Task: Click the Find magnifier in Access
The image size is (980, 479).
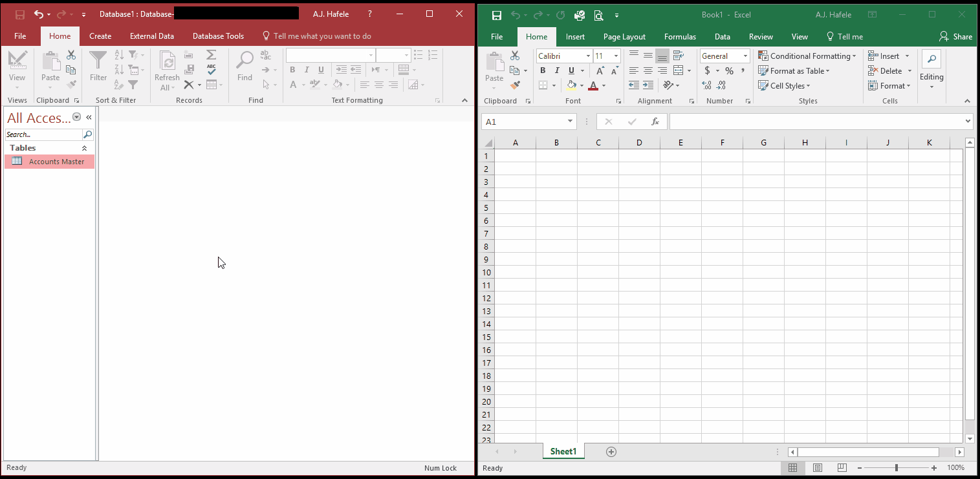Action: coord(245,67)
